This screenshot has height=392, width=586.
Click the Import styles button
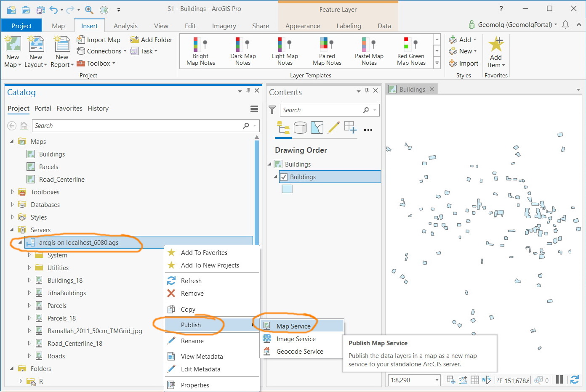[463, 63]
